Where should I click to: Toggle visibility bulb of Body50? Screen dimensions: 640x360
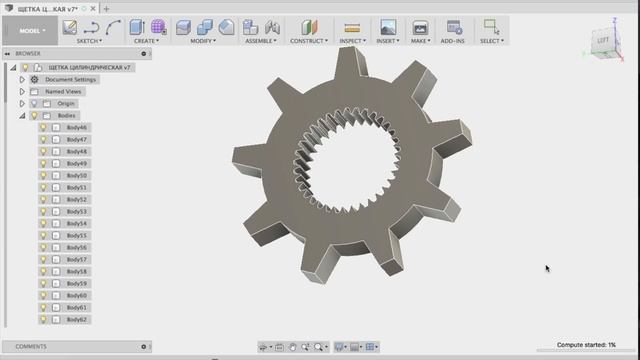tap(43, 176)
